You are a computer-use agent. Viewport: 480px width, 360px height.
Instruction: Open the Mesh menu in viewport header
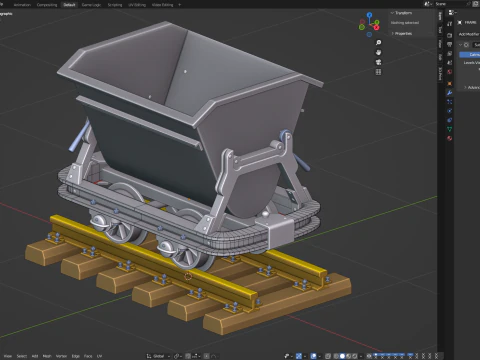pyautogui.click(x=47, y=356)
